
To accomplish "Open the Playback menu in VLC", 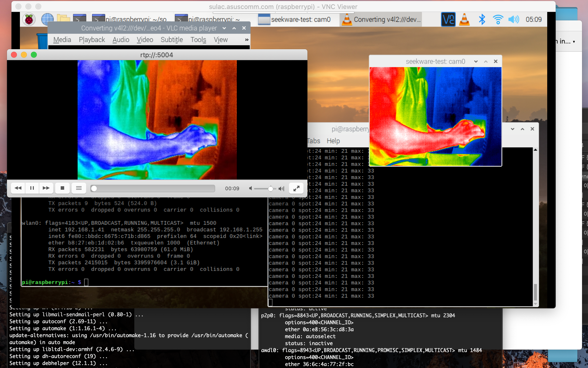I will pyautogui.click(x=92, y=40).
